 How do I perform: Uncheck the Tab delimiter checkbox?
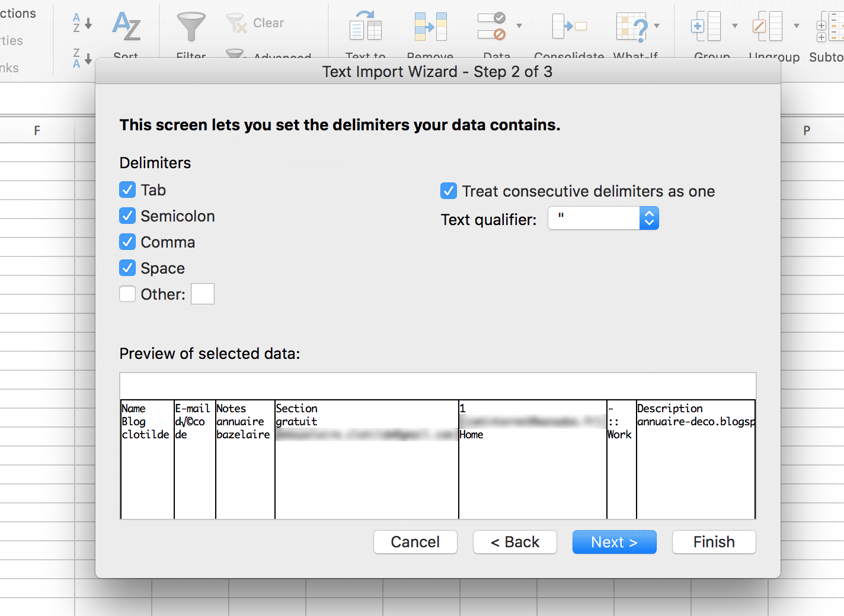(x=127, y=190)
